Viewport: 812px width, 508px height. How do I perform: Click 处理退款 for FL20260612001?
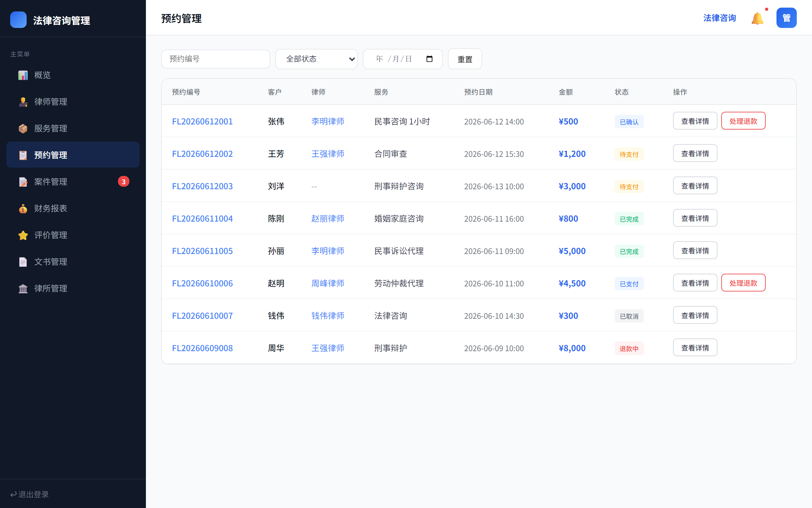coord(743,121)
